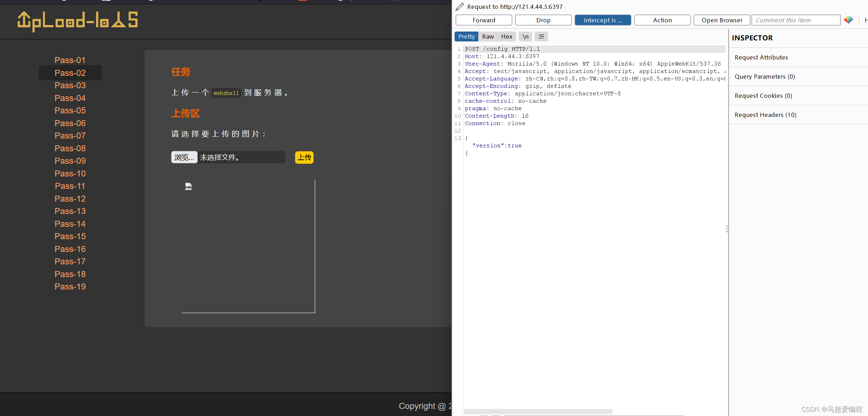The height and width of the screenshot is (416, 868).
Task: Toggle newline character display with the \n button
Action: 525,36
